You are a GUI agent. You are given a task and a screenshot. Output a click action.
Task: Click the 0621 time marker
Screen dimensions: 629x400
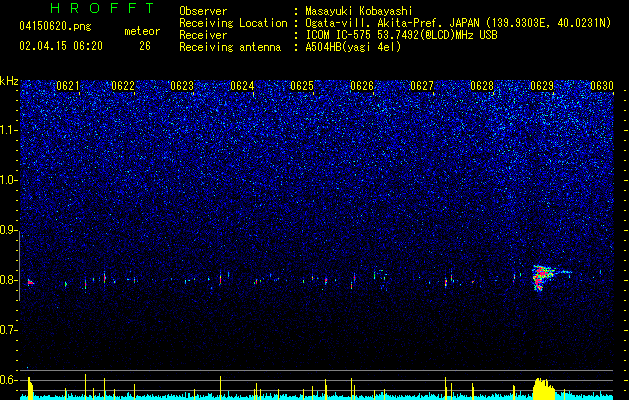tap(67, 86)
